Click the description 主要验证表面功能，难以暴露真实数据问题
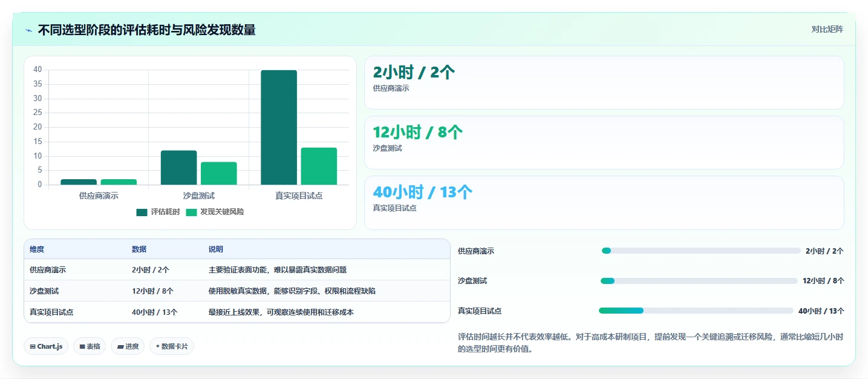This screenshot has width=868, height=379. [278, 270]
